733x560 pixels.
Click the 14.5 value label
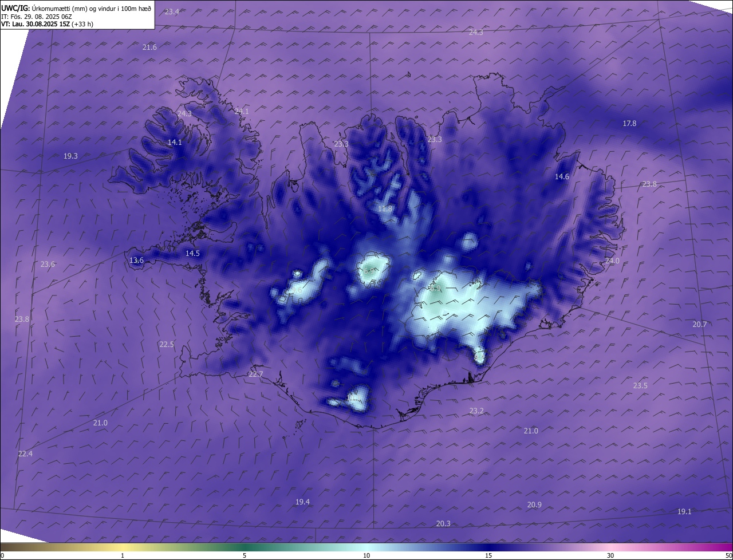(192, 253)
